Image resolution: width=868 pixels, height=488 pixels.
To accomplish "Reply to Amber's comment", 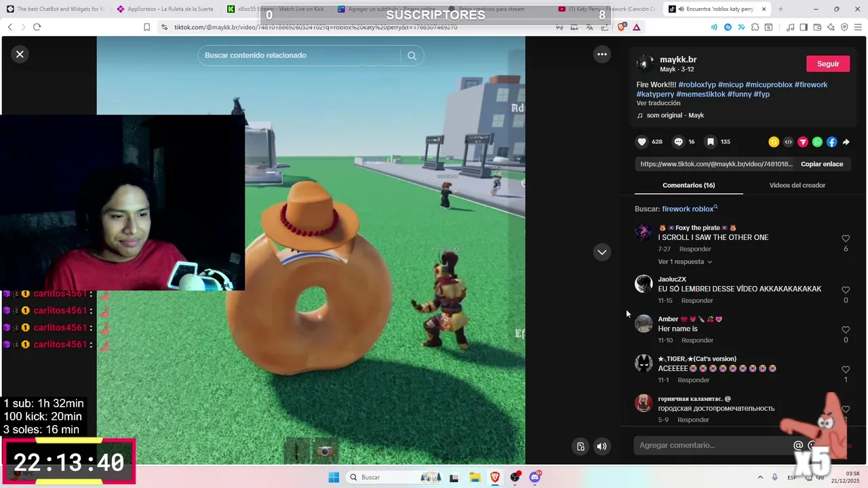I will 697,340.
